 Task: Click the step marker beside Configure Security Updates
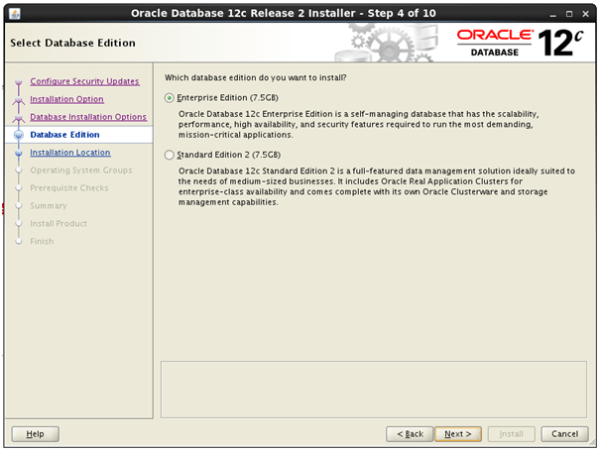18,82
